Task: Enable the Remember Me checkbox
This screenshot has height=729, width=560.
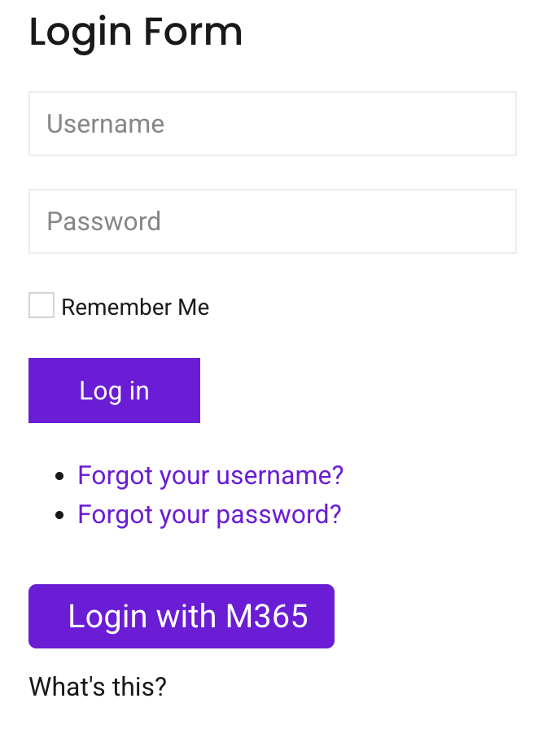Action: point(42,306)
